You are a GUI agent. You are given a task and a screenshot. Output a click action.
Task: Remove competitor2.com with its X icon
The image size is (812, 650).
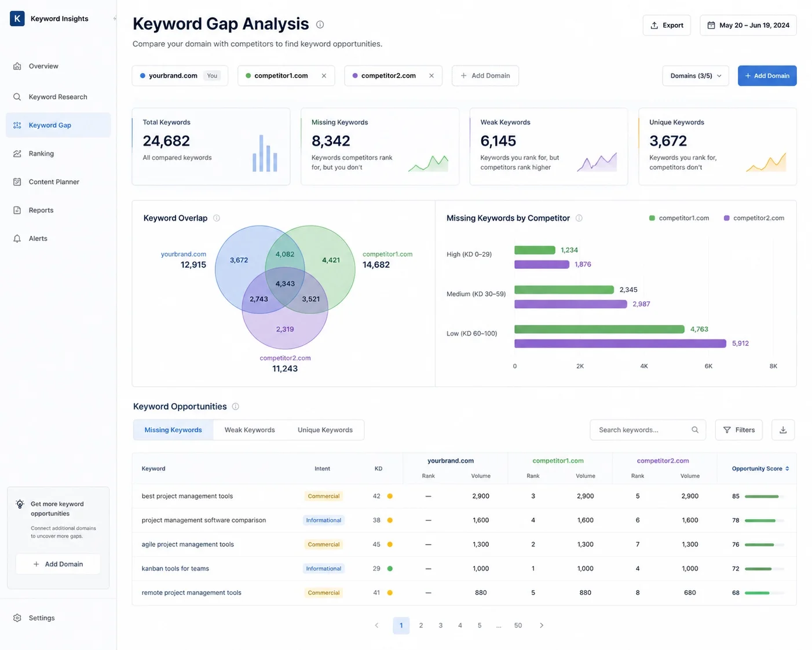click(431, 76)
